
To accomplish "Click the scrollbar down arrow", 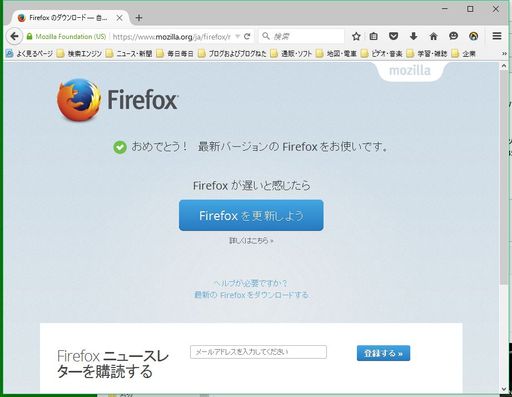I will [504, 389].
